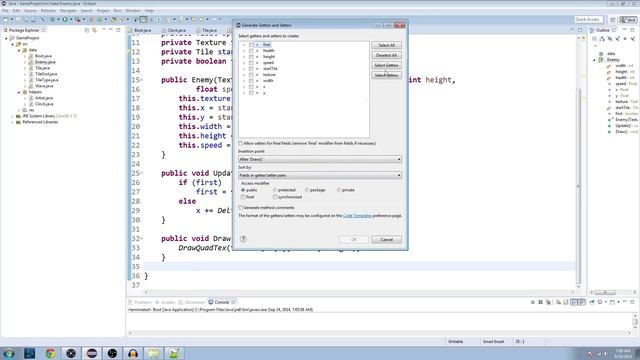
Task: Expand the 'height' field in the list
Action: click(244, 57)
